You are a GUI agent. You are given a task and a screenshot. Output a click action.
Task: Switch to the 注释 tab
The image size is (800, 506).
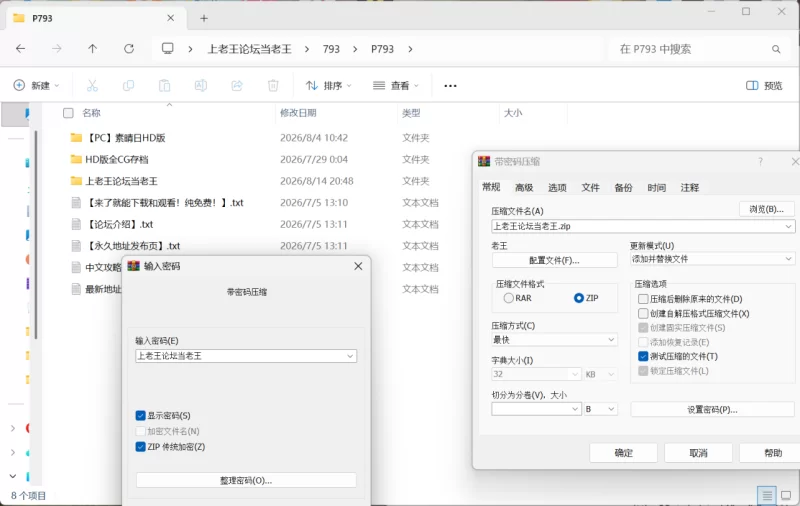[x=689, y=188]
